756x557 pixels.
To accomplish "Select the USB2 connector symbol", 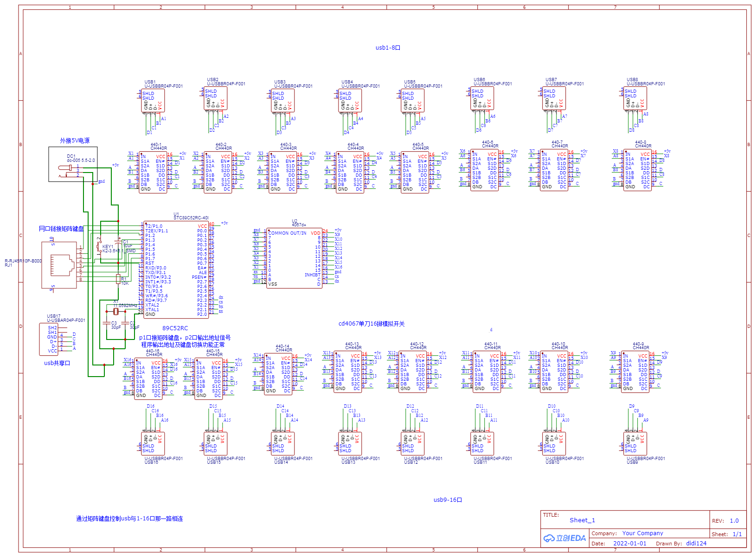I will [x=216, y=98].
